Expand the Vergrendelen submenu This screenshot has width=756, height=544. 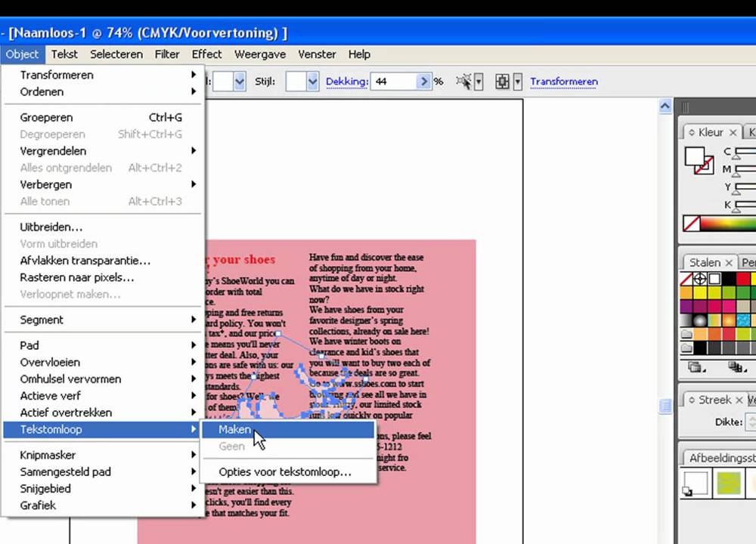click(102, 151)
